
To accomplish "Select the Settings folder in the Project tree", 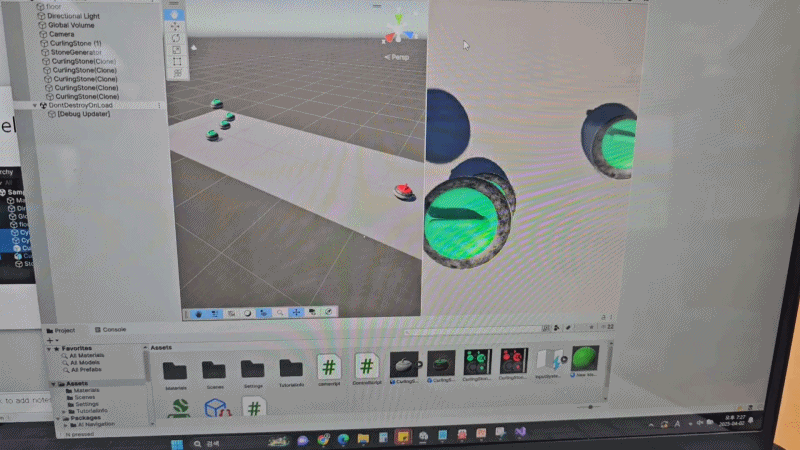I will pyautogui.click(x=83, y=404).
